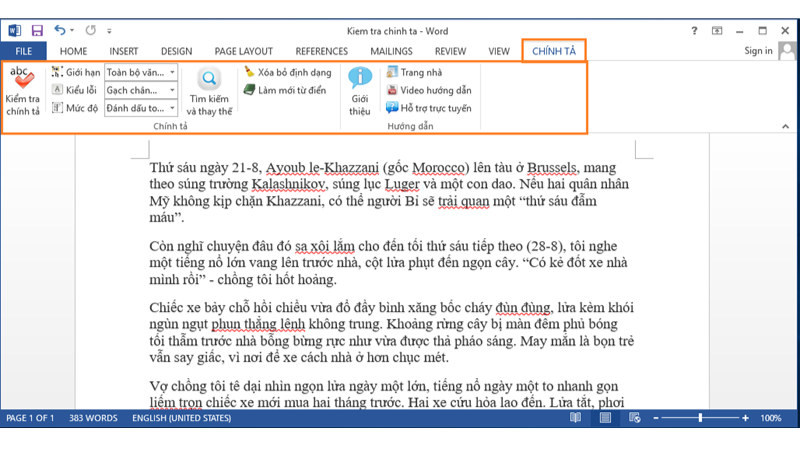Click the zoom slider in status bar
Image resolution: width=800 pixels, height=450 pixels.
point(700,418)
